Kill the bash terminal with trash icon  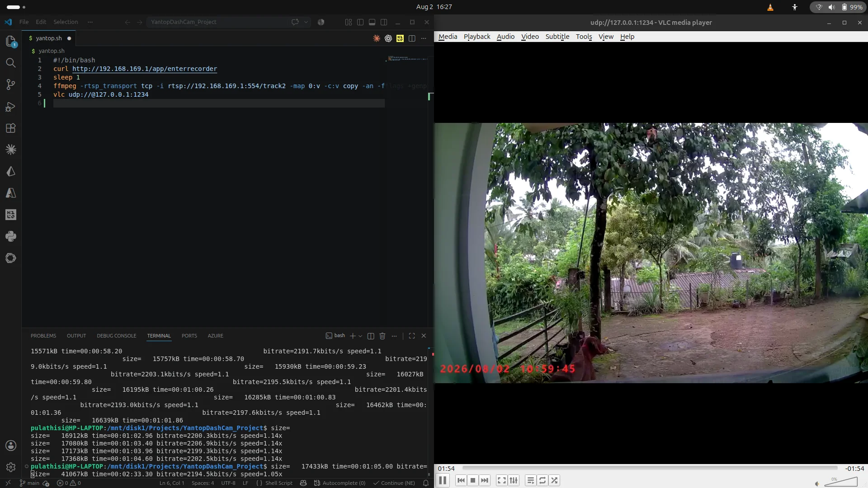(382, 336)
